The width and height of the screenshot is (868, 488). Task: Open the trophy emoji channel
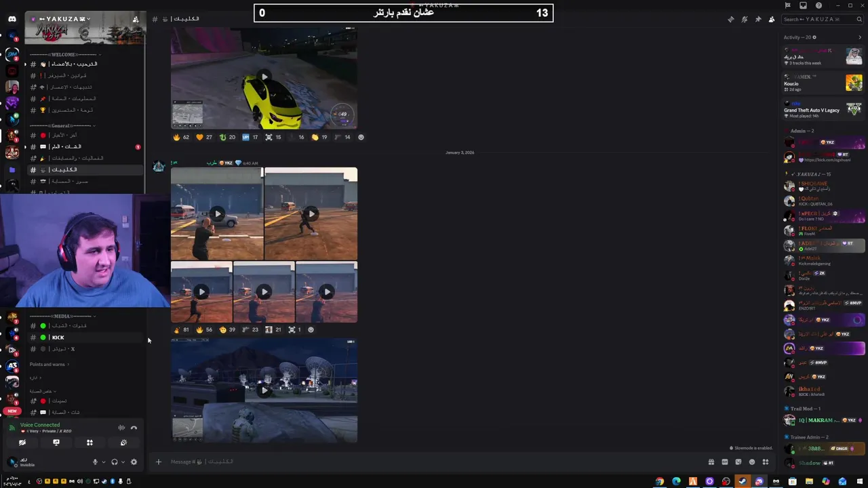click(x=85, y=110)
